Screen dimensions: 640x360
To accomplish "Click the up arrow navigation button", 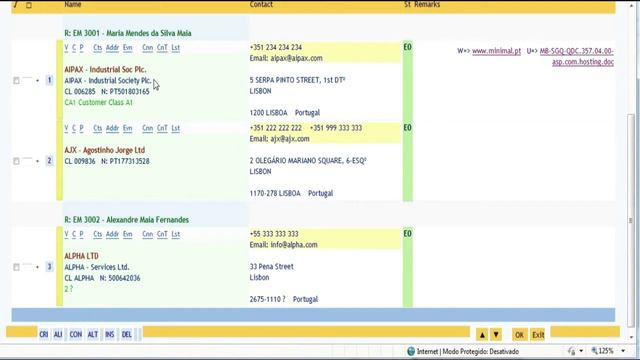I will 482,335.
